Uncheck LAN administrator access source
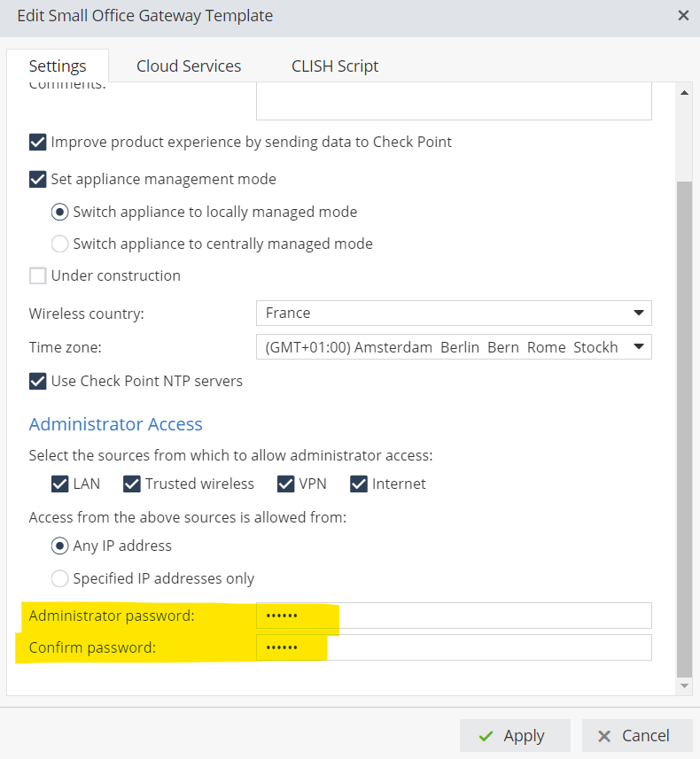 (x=60, y=484)
